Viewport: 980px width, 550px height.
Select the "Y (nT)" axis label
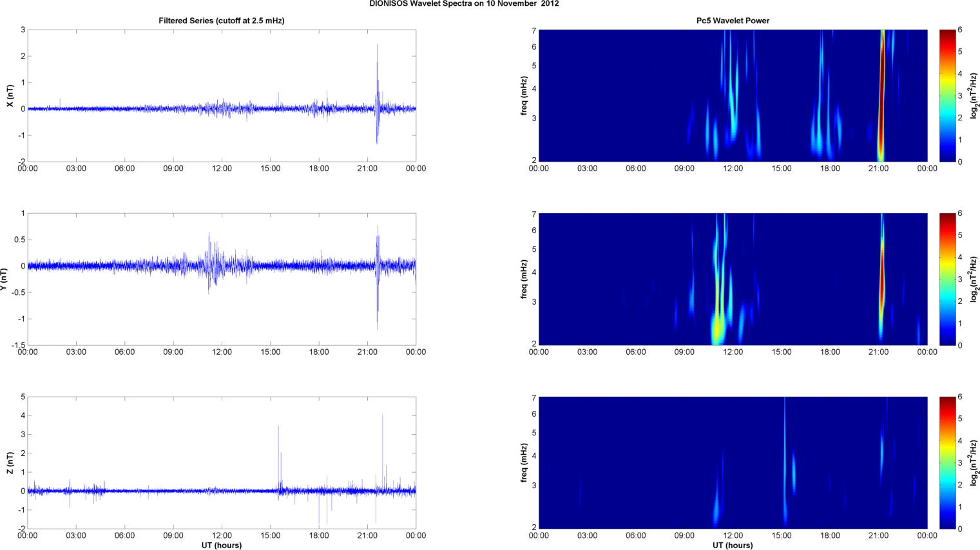[x=4, y=279]
